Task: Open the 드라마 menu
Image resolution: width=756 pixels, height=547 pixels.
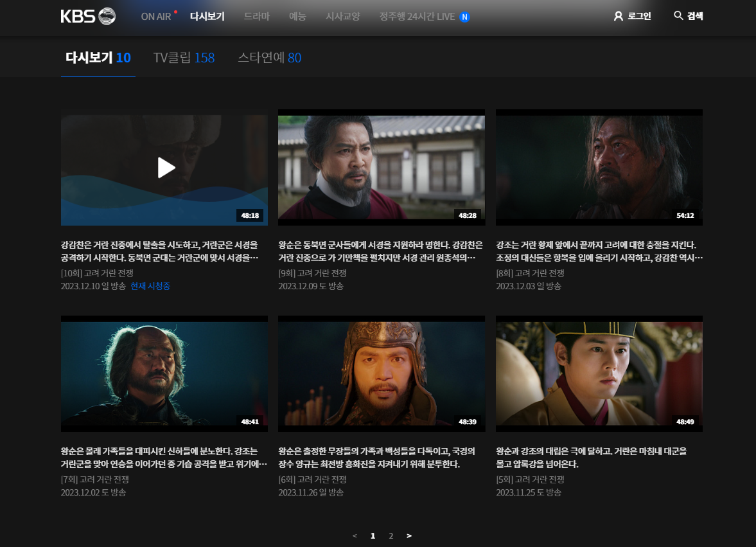Action: [x=256, y=17]
